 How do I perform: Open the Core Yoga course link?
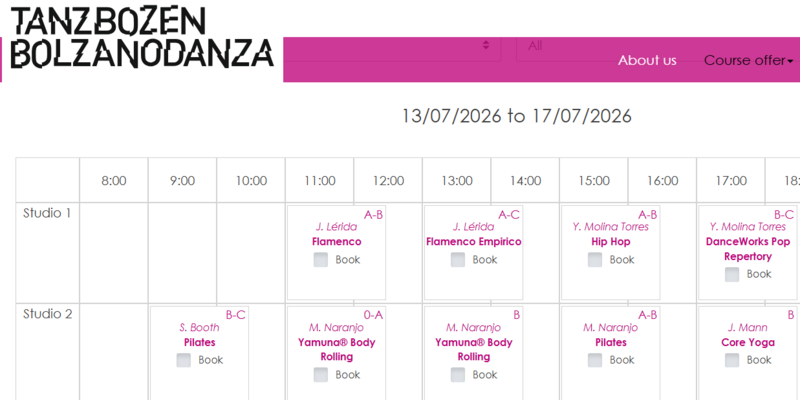[x=747, y=342]
